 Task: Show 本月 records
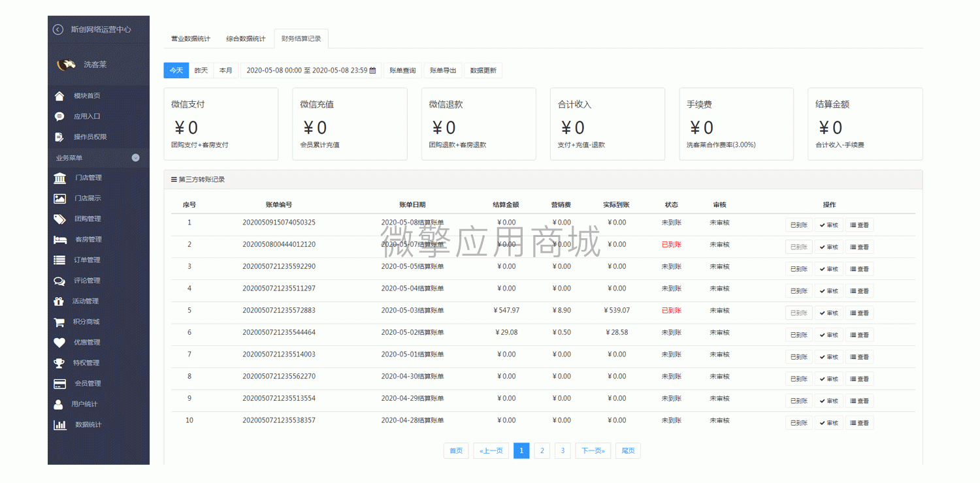point(226,70)
